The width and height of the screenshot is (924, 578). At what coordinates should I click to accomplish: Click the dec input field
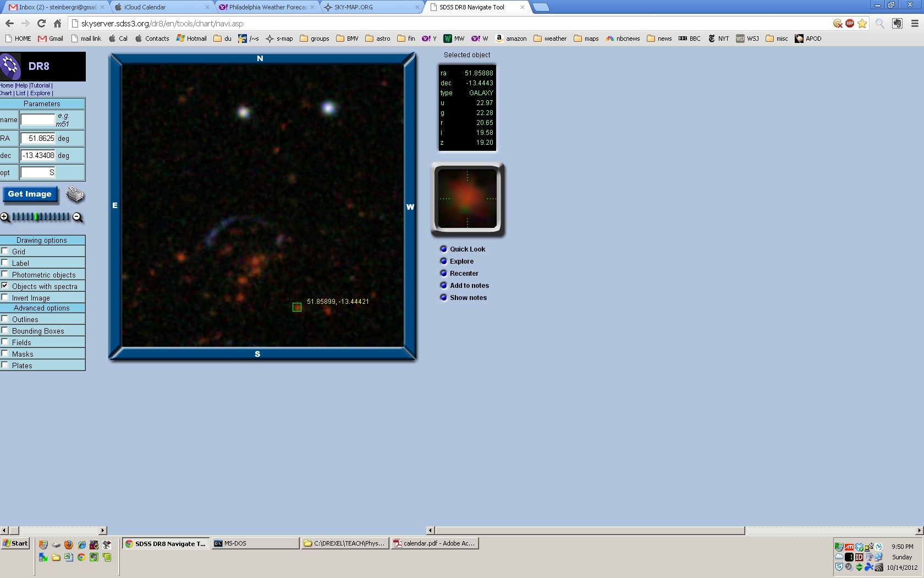coord(38,155)
